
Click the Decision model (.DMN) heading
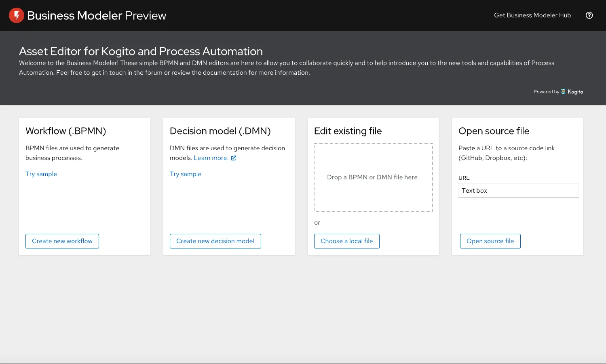point(220,131)
